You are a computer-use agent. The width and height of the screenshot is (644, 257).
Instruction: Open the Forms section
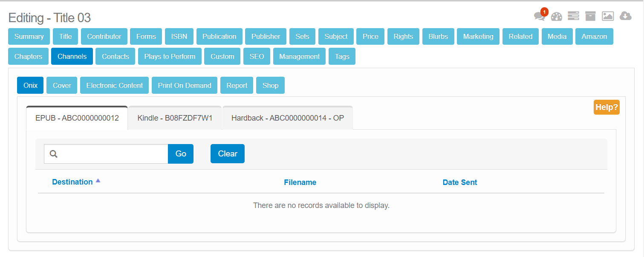pyautogui.click(x=146, y=36)
